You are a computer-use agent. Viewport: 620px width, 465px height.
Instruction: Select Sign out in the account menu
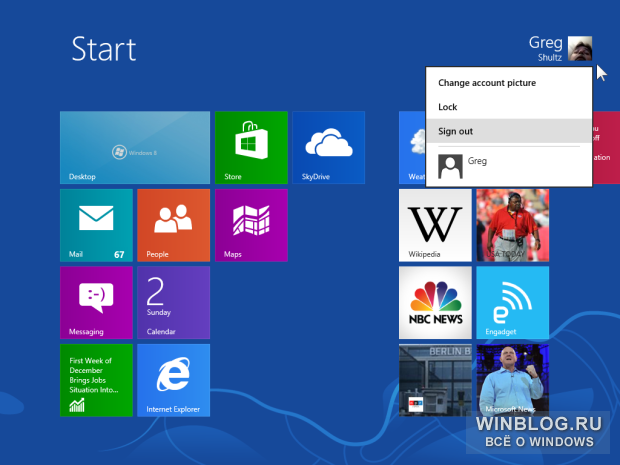(509, 131)
